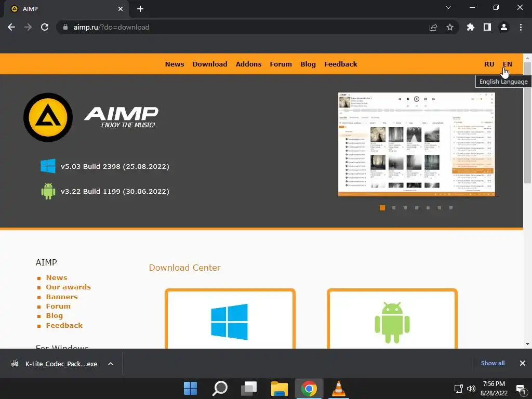
Task: Open Forum in orange navigation bar
Action: [x=281, y=64]
